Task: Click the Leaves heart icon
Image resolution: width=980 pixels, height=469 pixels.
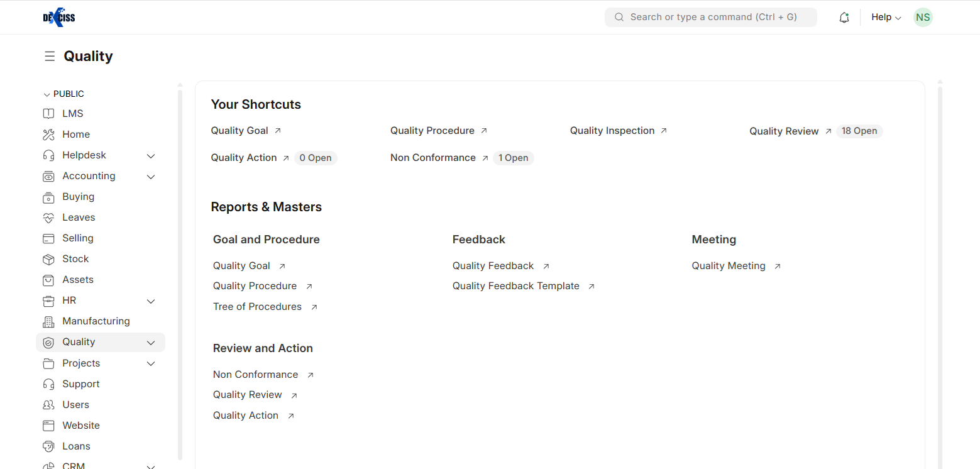Action: pos(48,218)
